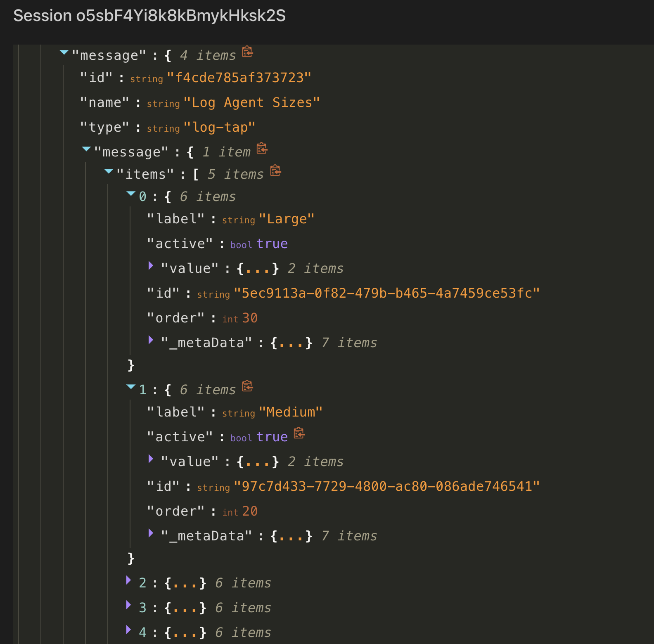Screen dimensions: 654x644
Task: Copy the top-level "message" object to clipboard
Action: [247, 52]
